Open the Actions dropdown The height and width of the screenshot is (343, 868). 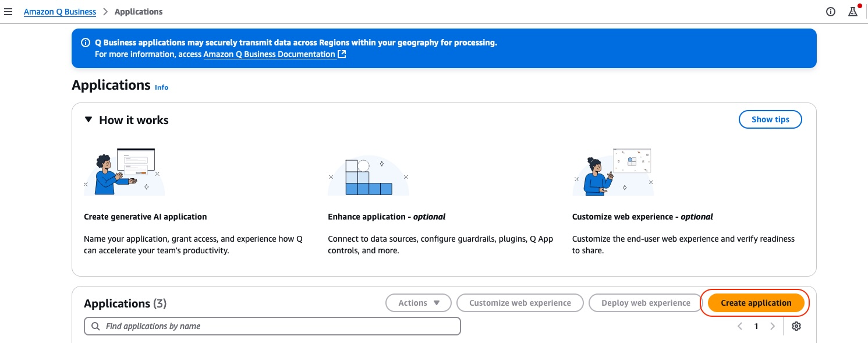point(418,303)
